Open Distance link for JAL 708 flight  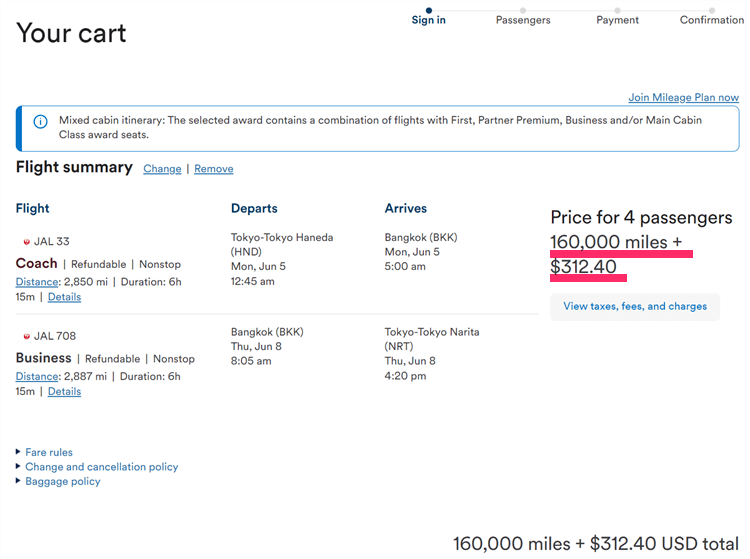pyautogui.click(x=37, y=377)
